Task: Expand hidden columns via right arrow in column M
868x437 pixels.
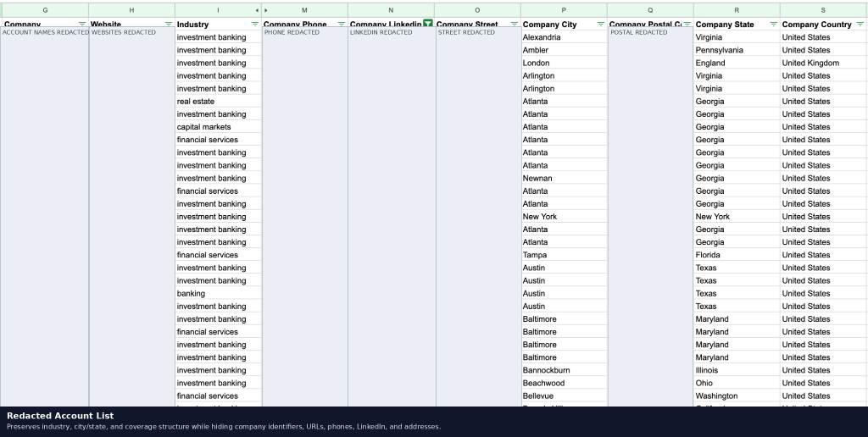Action: 266,10
